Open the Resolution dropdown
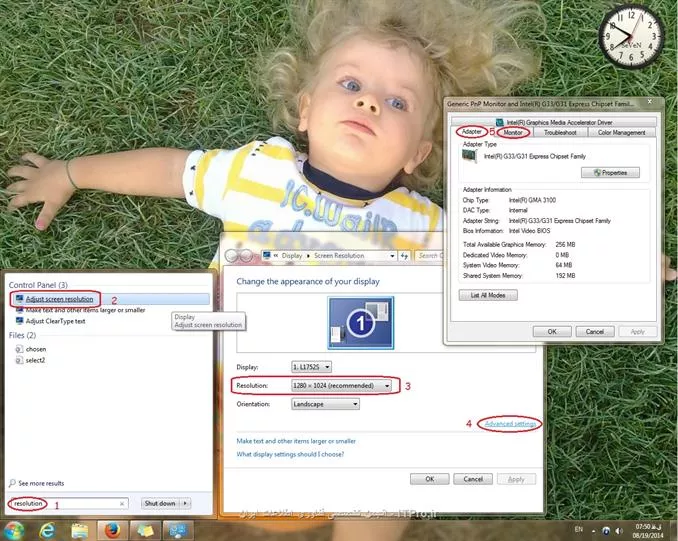Screen dimensions: 678x541 tap(341, 385)
